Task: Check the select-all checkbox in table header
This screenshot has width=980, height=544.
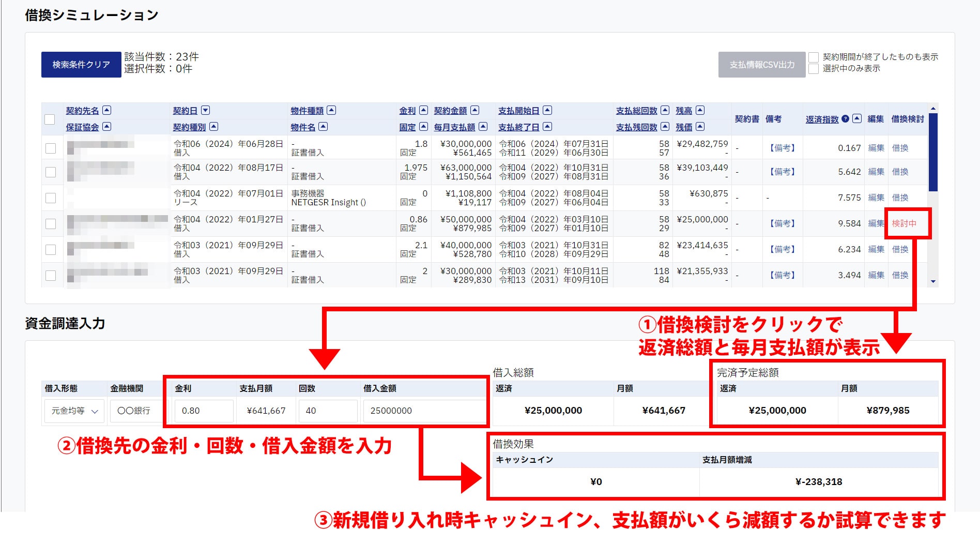Action: click(50, 119)
